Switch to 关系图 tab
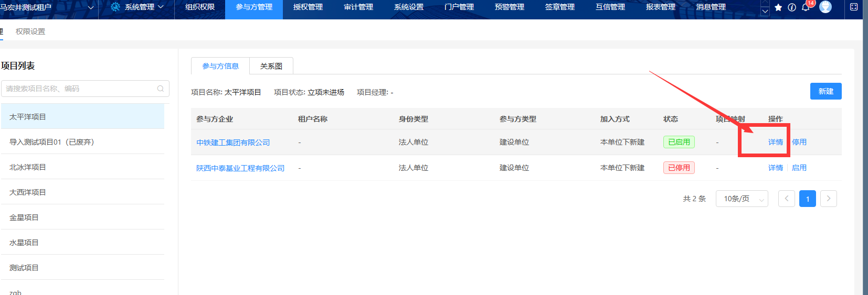This screenshot has width=868, height=295. click(271, 66)
